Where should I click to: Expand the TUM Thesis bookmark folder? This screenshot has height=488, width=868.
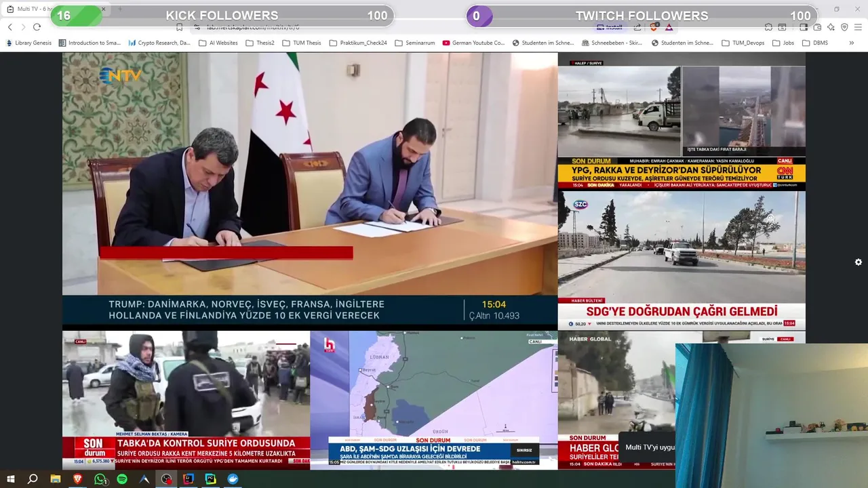(x=302, y=43)
